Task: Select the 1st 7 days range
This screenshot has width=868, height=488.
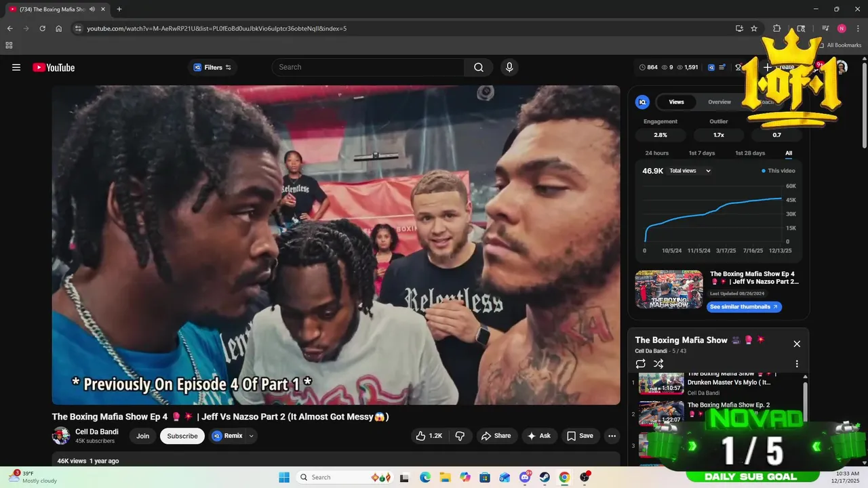Action: point(702,153)
